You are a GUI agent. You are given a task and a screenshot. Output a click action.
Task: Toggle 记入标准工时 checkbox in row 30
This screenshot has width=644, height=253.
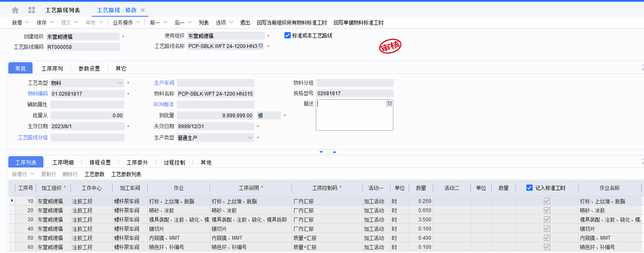(547, 220)
